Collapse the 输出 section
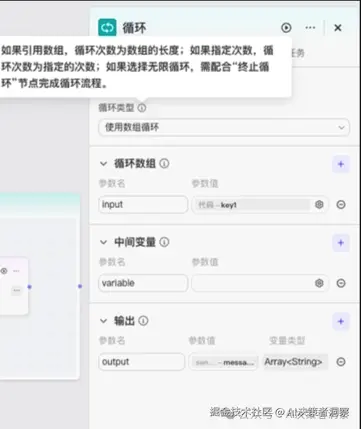Image resolution: width=361 pixels, height=429 pixels. click(x=104, y=321)
